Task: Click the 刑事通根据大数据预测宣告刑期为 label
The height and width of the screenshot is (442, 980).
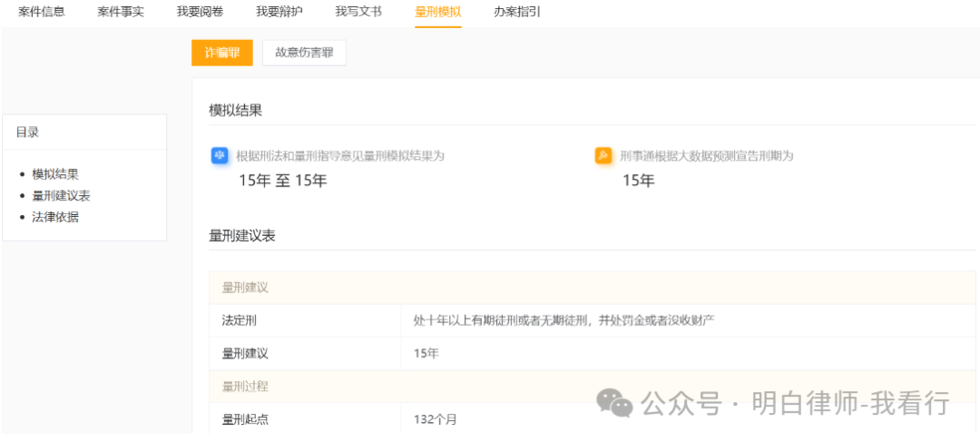Action: [707, 156]
